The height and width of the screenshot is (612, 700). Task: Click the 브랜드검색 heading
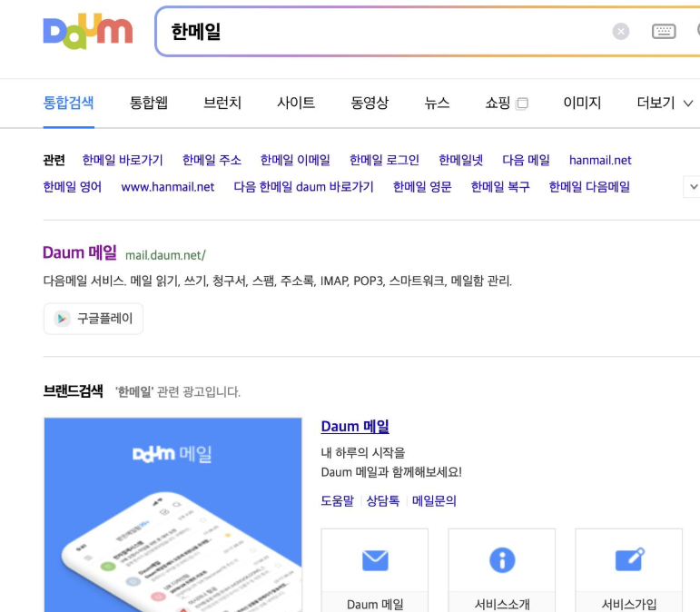[74, 391]
